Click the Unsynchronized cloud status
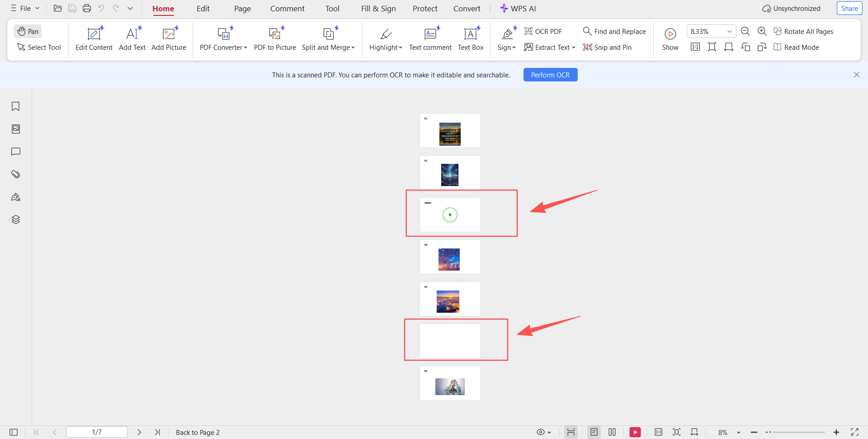 791,9
